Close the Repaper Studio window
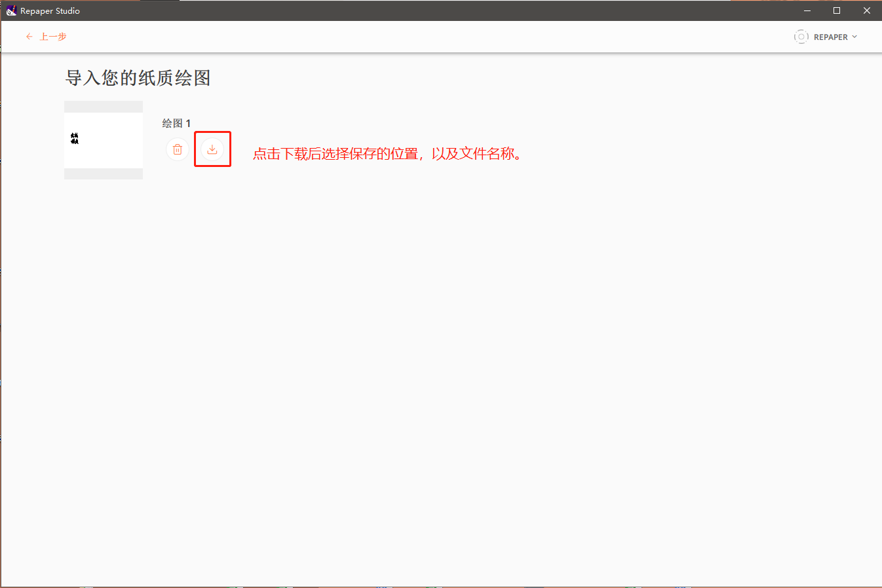The image size is (882, 588). point(867,10)
